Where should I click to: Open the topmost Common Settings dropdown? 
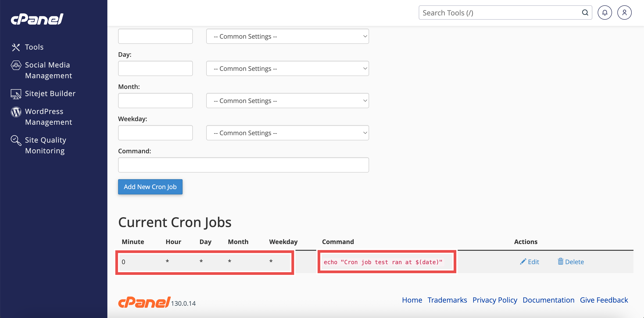[x=287, y=36]
